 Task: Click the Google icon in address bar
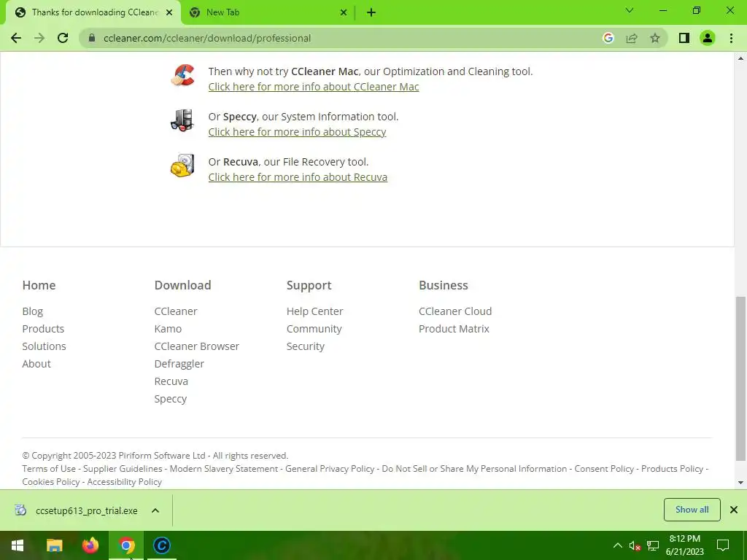(608, 38)
